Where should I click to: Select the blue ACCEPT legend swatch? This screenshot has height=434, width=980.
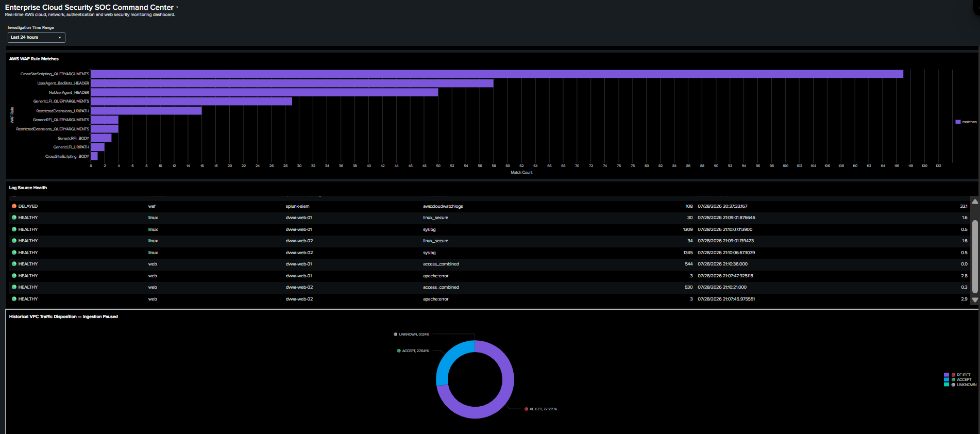pyautogui.click(x=947, y=379)
